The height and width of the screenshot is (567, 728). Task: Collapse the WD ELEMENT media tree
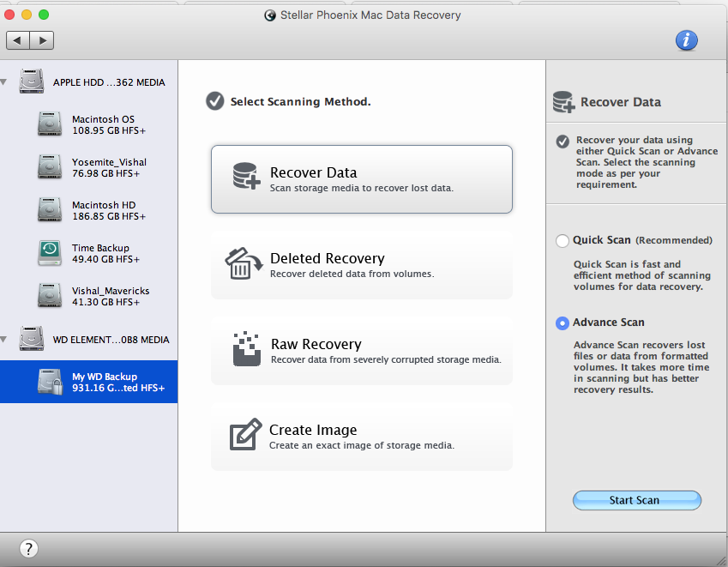[4, 340]
